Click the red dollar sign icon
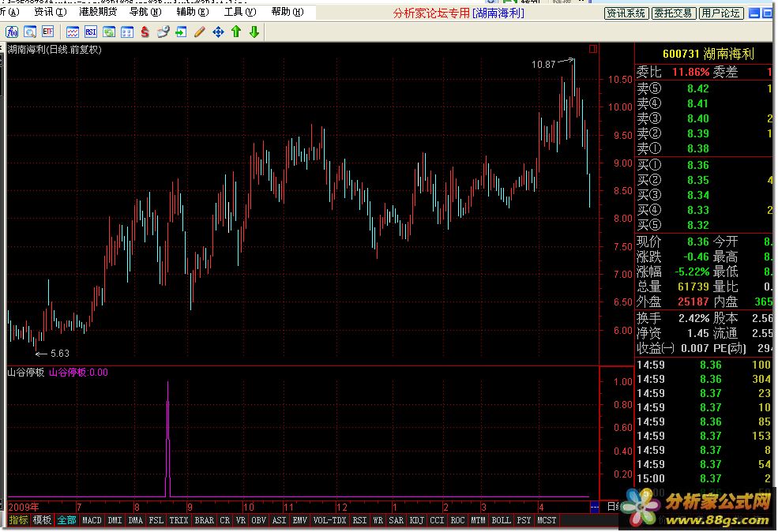The image size is (778, 532). tap(145, 32)
